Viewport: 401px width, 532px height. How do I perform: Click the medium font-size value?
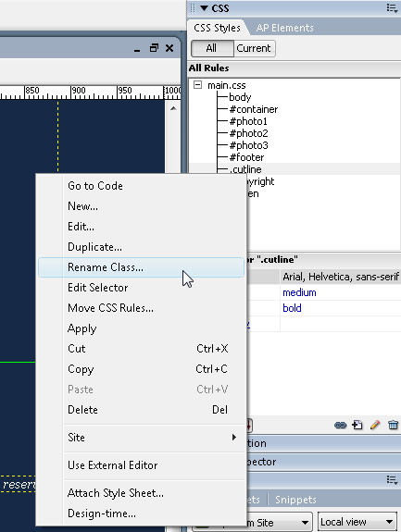tap(299, 292)
